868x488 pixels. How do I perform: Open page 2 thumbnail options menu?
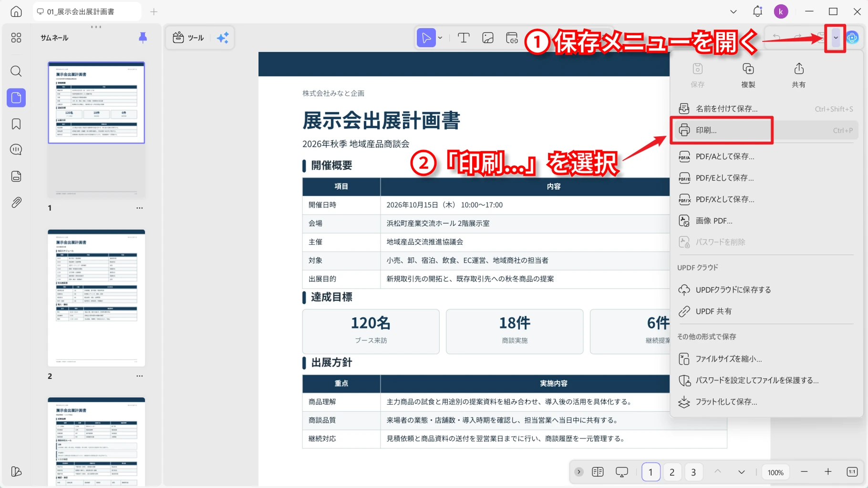tap(139, 376)
